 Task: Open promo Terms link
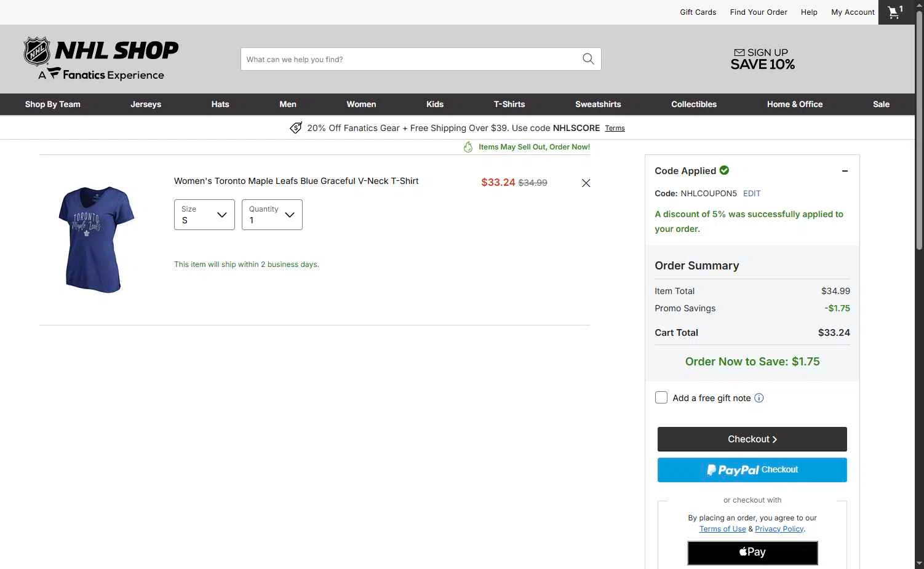click(615, 128)
